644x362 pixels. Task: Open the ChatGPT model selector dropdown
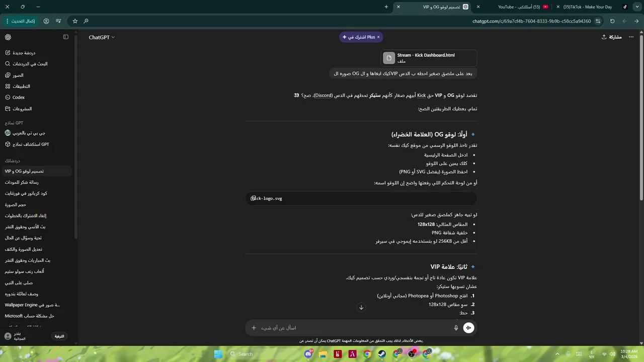[102, 37]
